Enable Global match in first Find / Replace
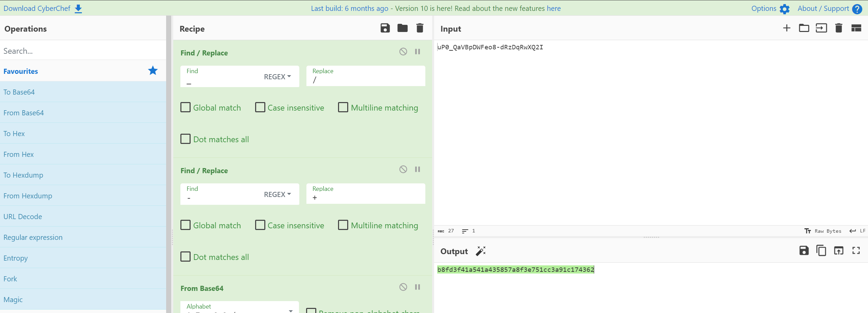Screen dimensions: 868x313 coord(185,108)
